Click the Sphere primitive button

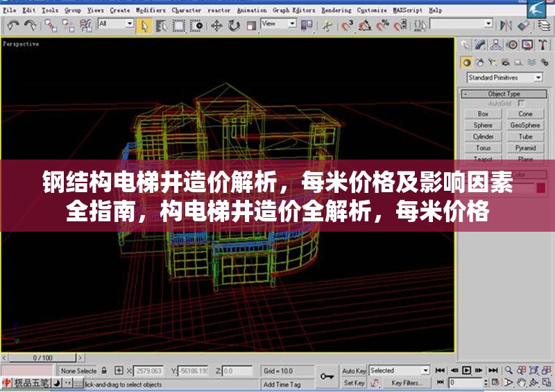pos(483,126)
